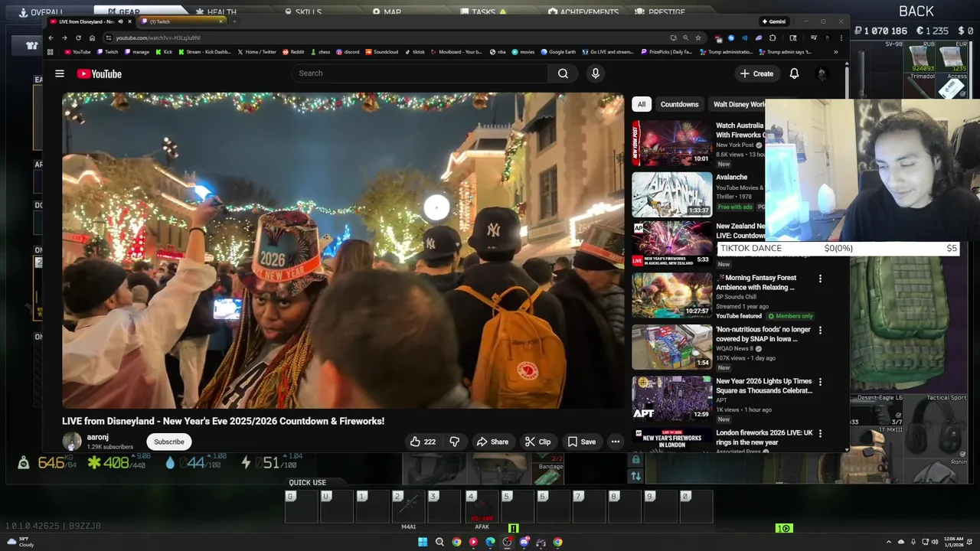Viewport: 980px width, 551px height.
Task: Open the Morning Fantasy Forest Ambience thumbnail
Action: 672,295
